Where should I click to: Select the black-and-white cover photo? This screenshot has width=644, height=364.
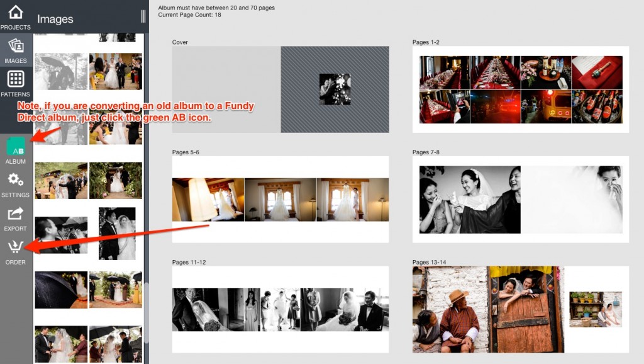335,89
